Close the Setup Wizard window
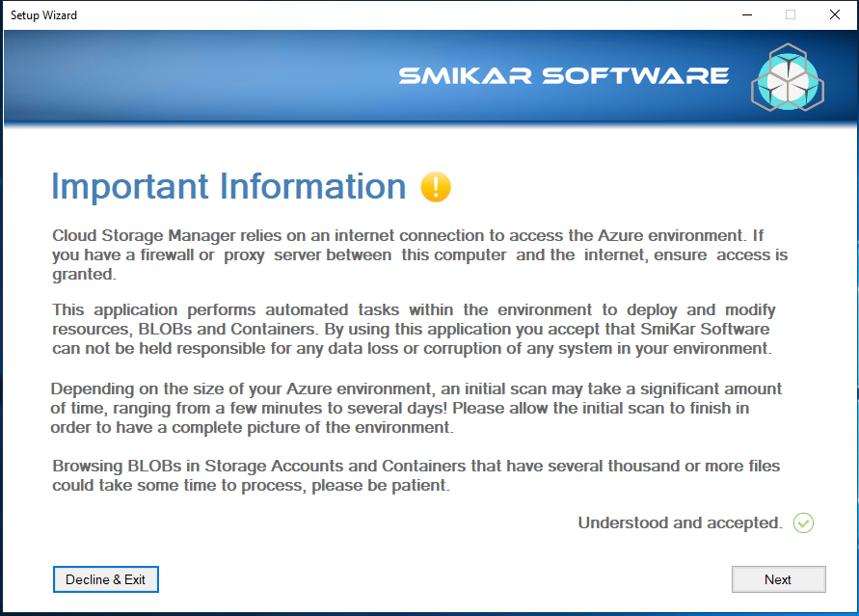This screenshot has height=616, width=859. tap(834, 14)
